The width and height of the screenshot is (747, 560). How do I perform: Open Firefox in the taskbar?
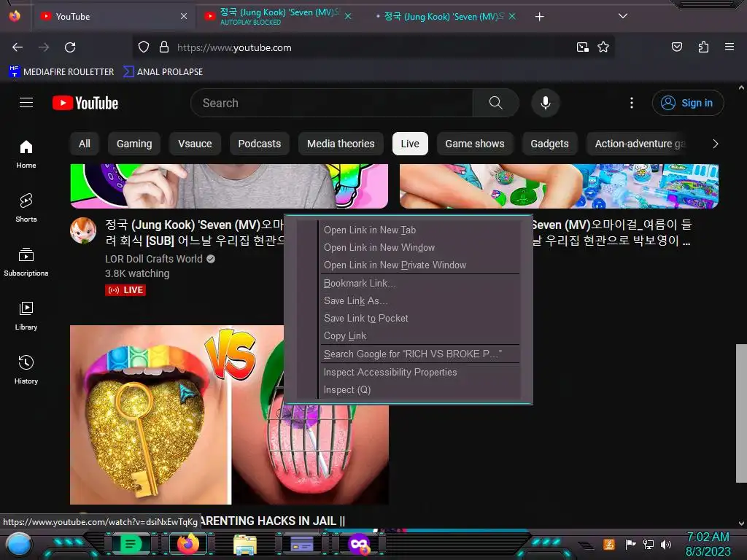(187, 544)
